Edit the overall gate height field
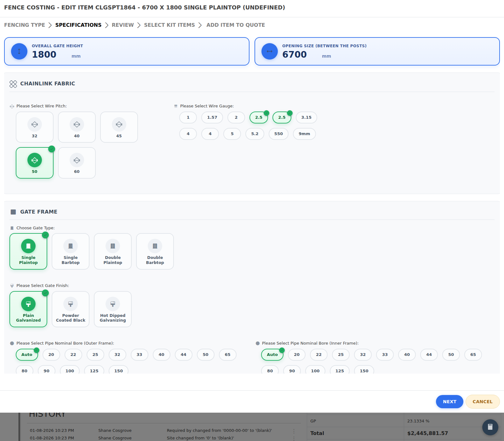This screenshot has width=504, height=441. (x=50, y=54)
